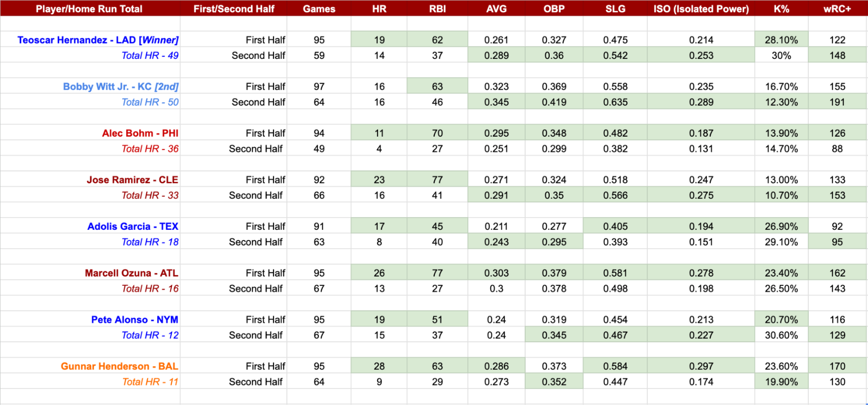Select Alec Bohm's first half RBI value 70
The image size is (868, 405).
point(437,133)
